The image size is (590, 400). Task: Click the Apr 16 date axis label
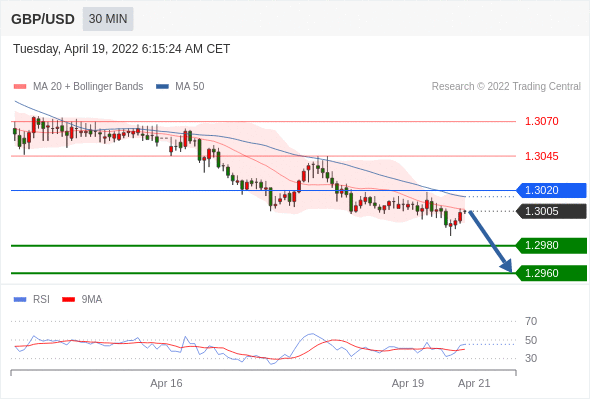tap(166, 383)
